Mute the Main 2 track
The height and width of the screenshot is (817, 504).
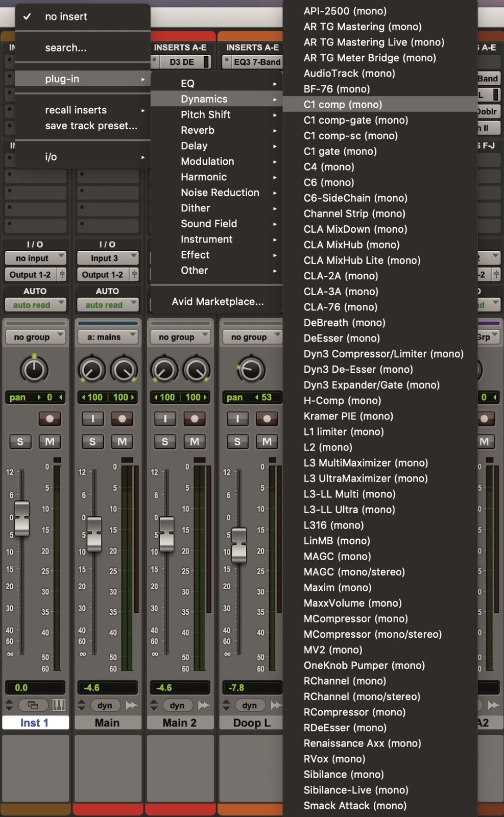(x=195, y=441)
